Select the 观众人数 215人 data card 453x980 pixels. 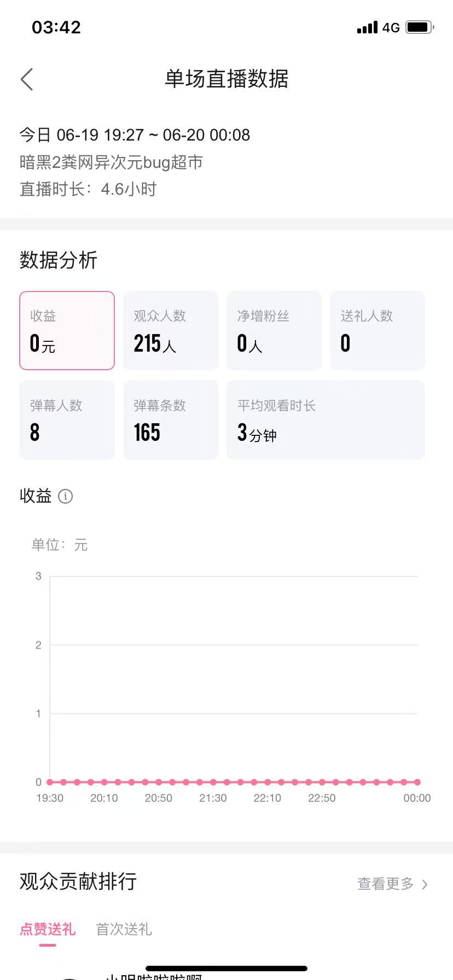pyautogui.click(x=171, y=330)
